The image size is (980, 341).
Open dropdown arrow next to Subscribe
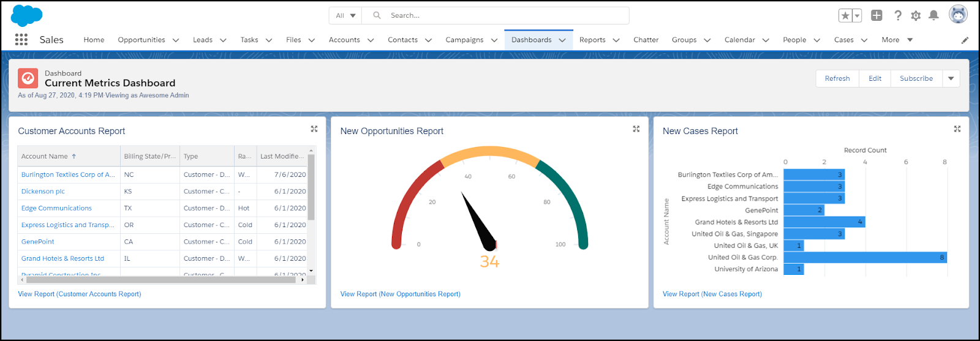951,78
